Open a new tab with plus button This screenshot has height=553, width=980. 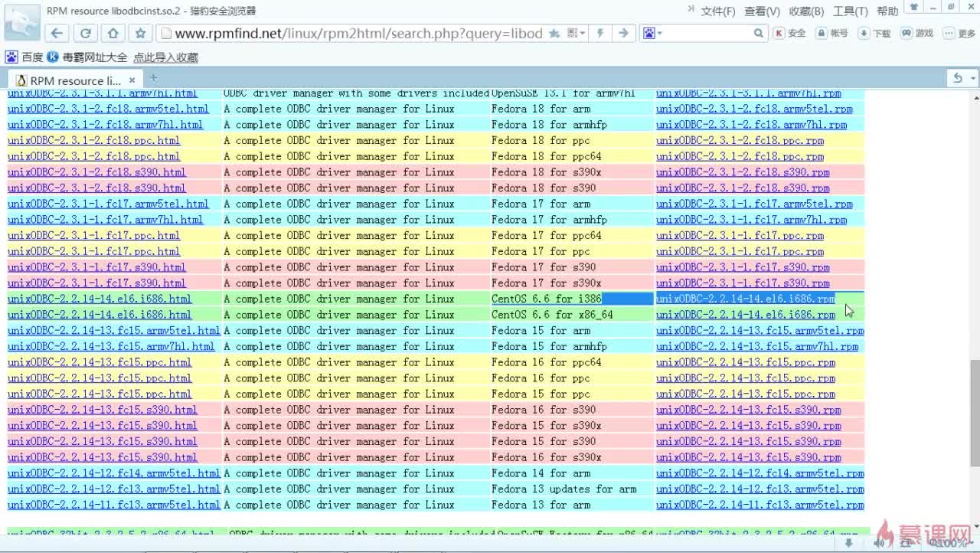[153, 78]
